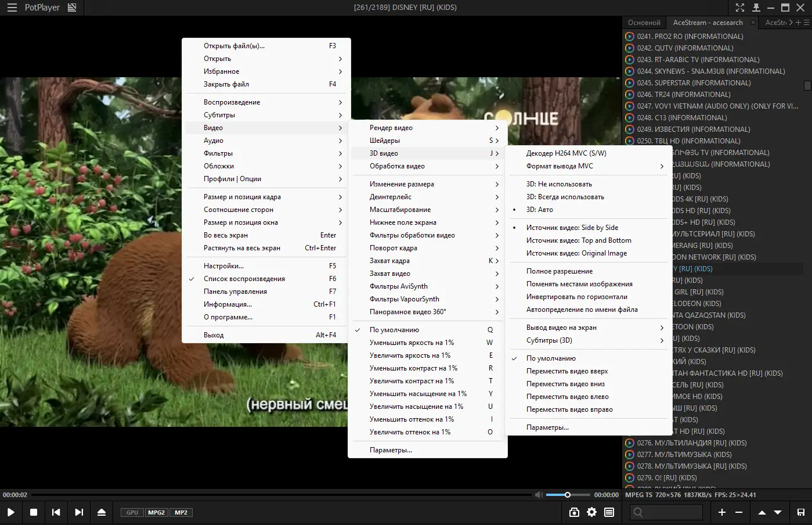The width and height of the screenshot is (812, 525).
Task: Choose Открыть файл(ы)... from the menu
Action: (x=266, y=46)
